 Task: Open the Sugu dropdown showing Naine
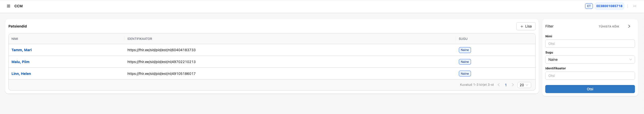(x=590, y=60)
